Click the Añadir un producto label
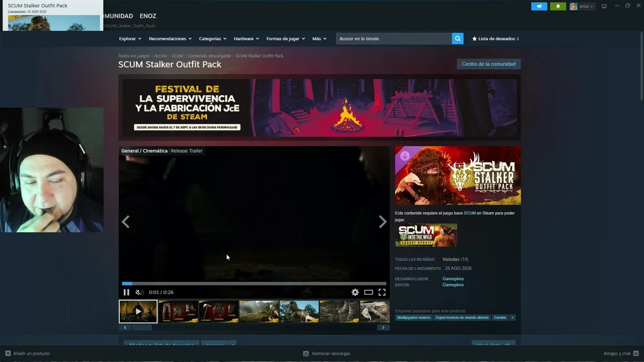Screen dimensions: 644x362 coord(31,353)
